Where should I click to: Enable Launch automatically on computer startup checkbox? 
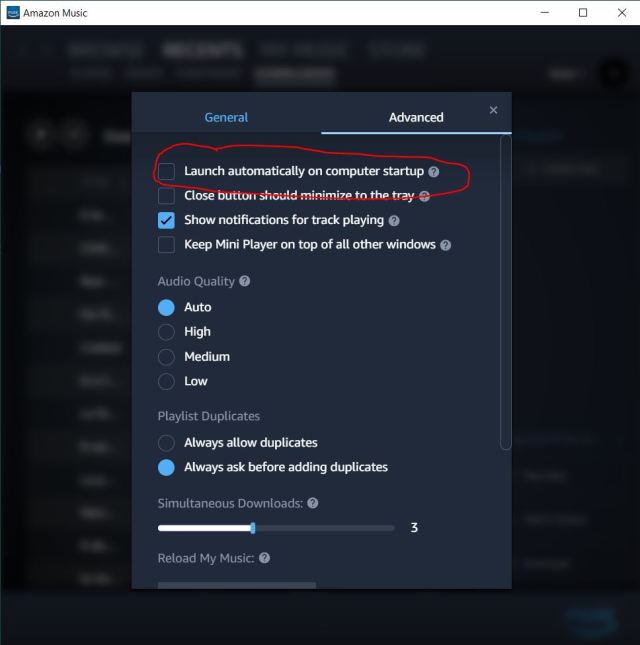click(166, 171)
